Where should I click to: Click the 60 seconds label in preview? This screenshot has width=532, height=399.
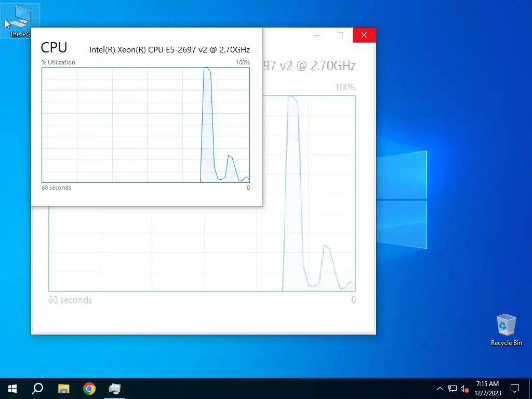click(56, 188)
